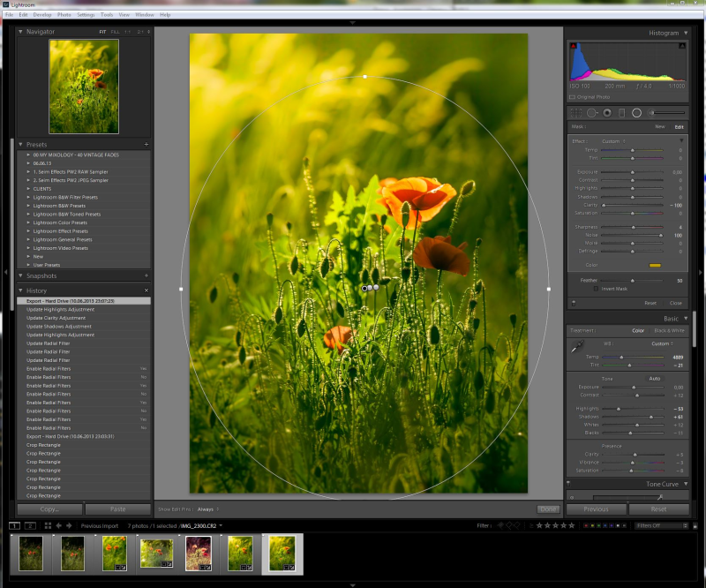Open the Photo menu

point(64,15)
